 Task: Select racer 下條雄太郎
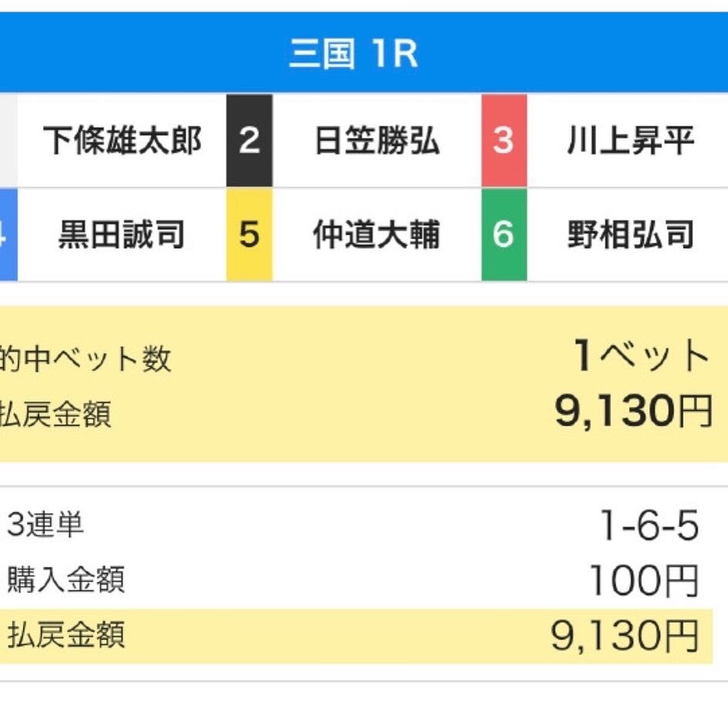pyautogui.click(x=122, y=141)
